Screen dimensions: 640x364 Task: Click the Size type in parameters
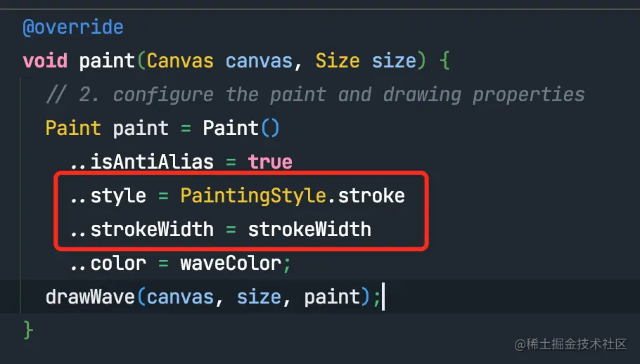point(338,60)
